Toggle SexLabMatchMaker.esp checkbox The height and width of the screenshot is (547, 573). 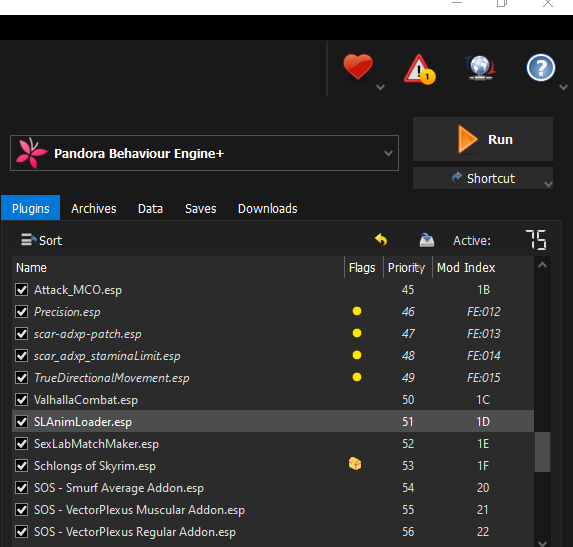click(22, 444)
